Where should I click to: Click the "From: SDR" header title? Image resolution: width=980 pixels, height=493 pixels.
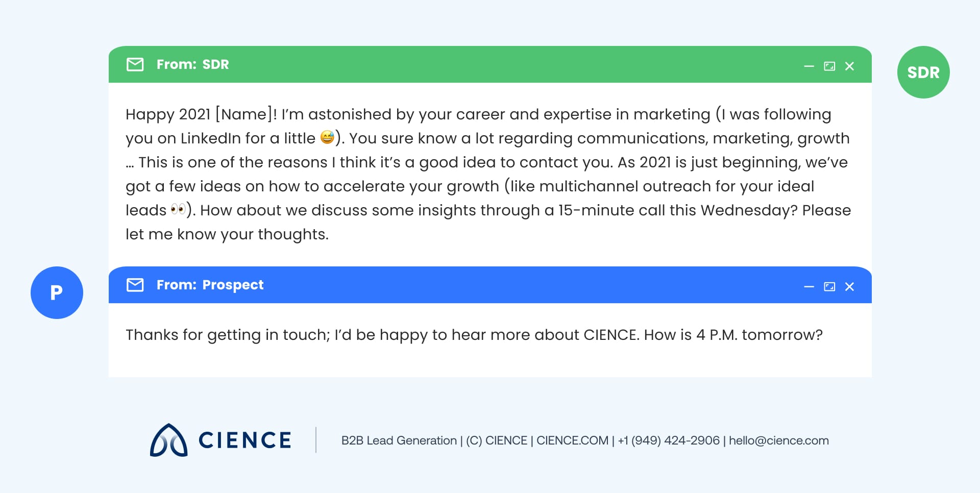(192, 64)
